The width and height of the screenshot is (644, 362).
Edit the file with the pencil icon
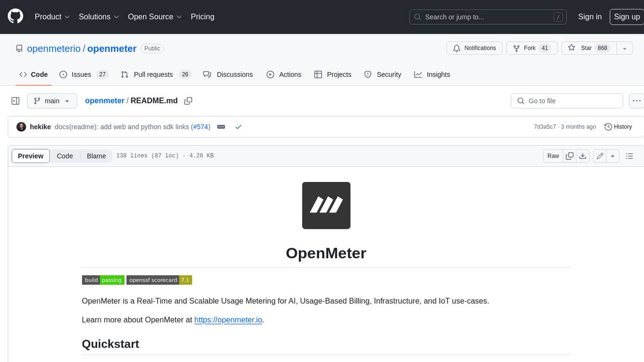tap(600, 156)
